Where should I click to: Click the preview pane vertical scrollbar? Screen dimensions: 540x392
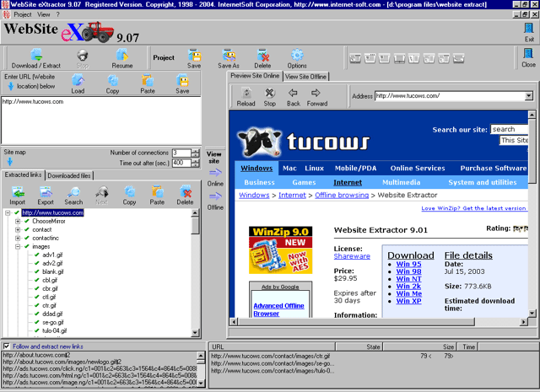[x=532, y=152]
